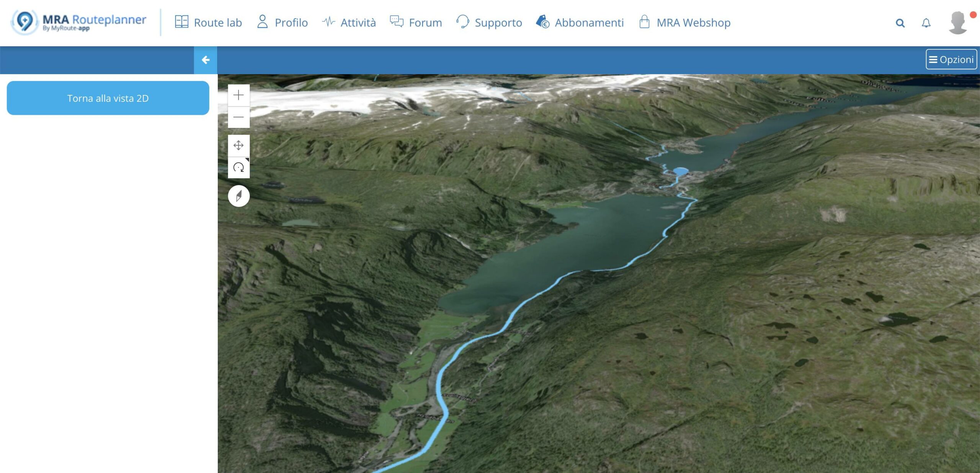
Task: Open notifications bell icon
Action: tap(926, 23)
